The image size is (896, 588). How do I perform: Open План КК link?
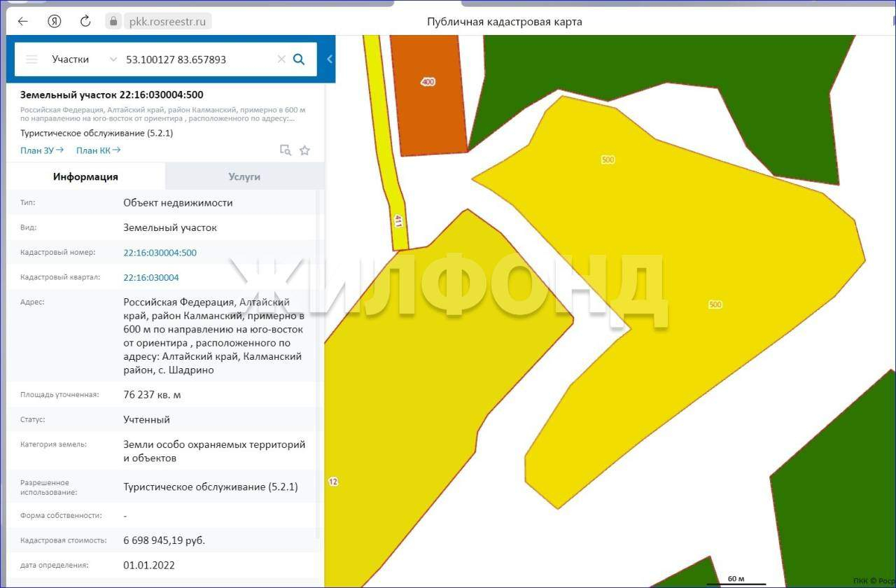[x=97, y=150]
